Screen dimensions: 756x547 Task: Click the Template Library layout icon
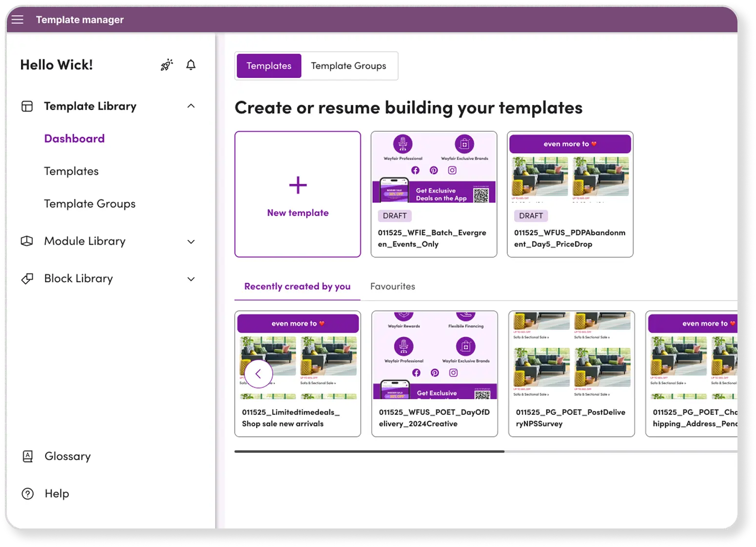coord(27,106)
